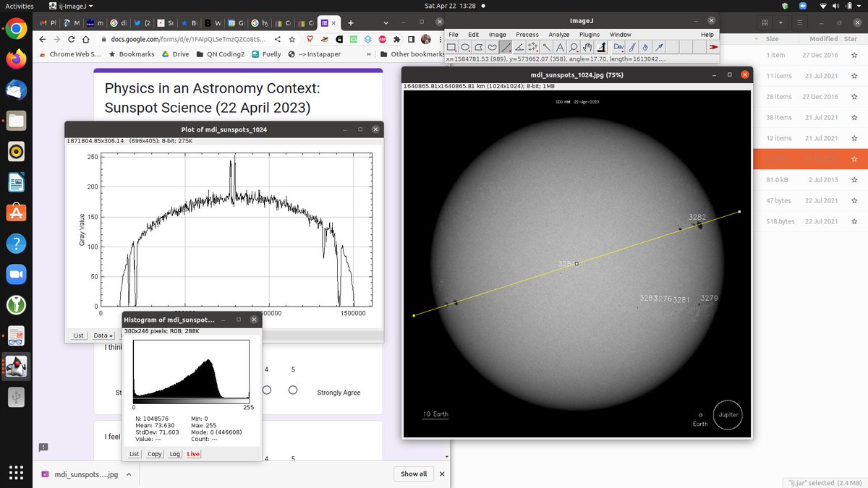Click the share icon in address bar

click(278, 39)
